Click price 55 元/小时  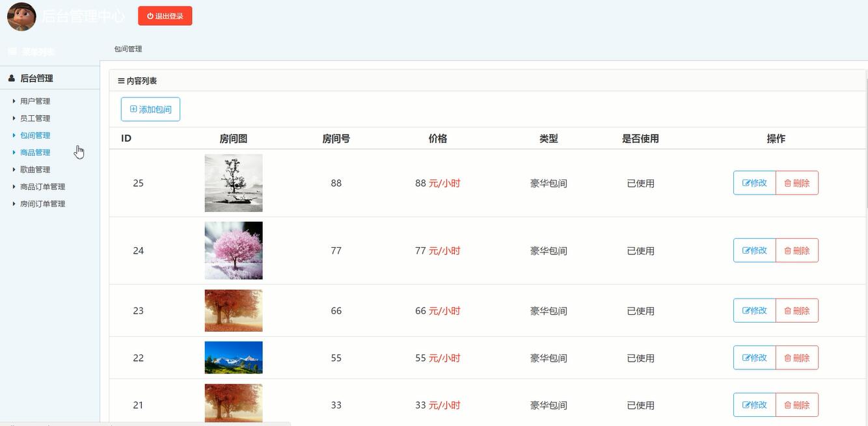click(438, 358)
